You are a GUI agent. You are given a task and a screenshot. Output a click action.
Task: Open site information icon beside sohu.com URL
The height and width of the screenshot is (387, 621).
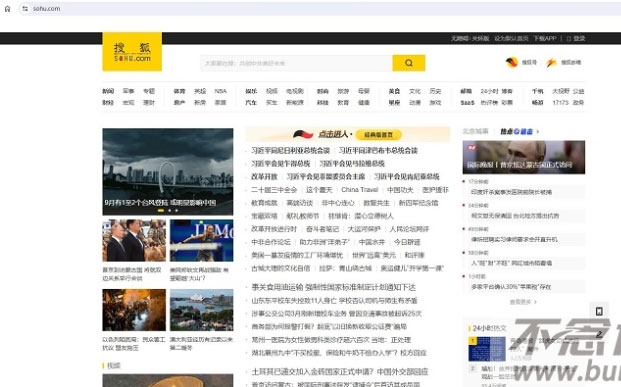coord(25,9)
